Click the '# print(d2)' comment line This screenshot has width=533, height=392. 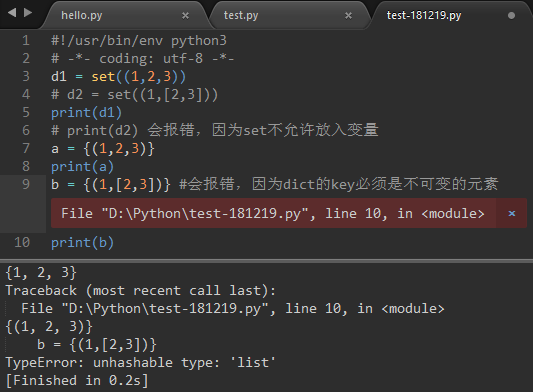pyautogui.click(x=214, y=130)
